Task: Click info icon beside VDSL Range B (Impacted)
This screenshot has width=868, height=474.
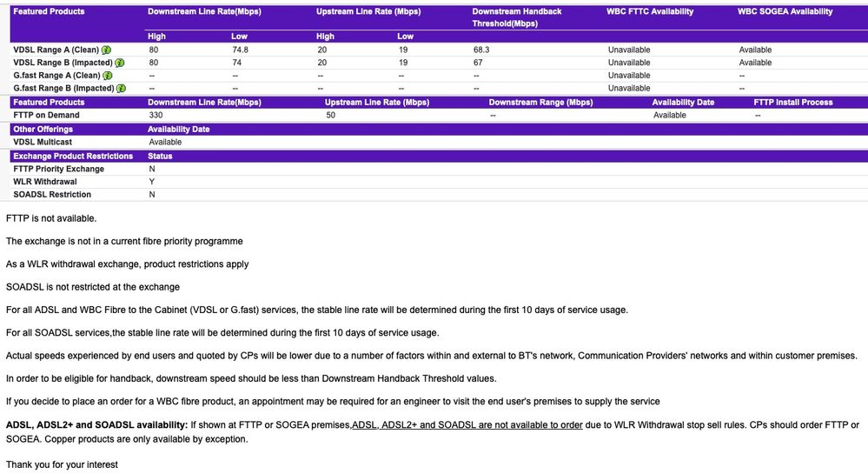Action: pyautogui.click(x=120, y=63)
